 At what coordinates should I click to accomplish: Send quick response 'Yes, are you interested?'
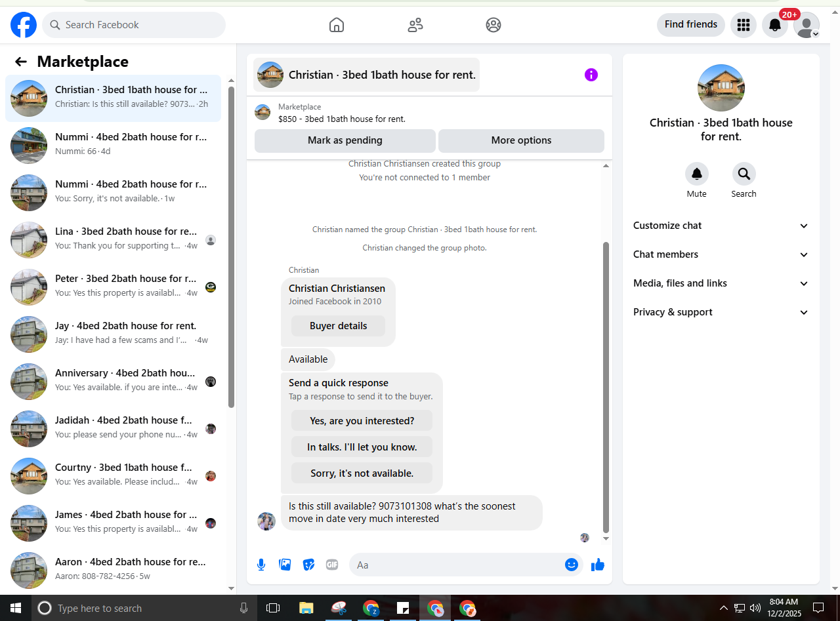coord(362,421)
